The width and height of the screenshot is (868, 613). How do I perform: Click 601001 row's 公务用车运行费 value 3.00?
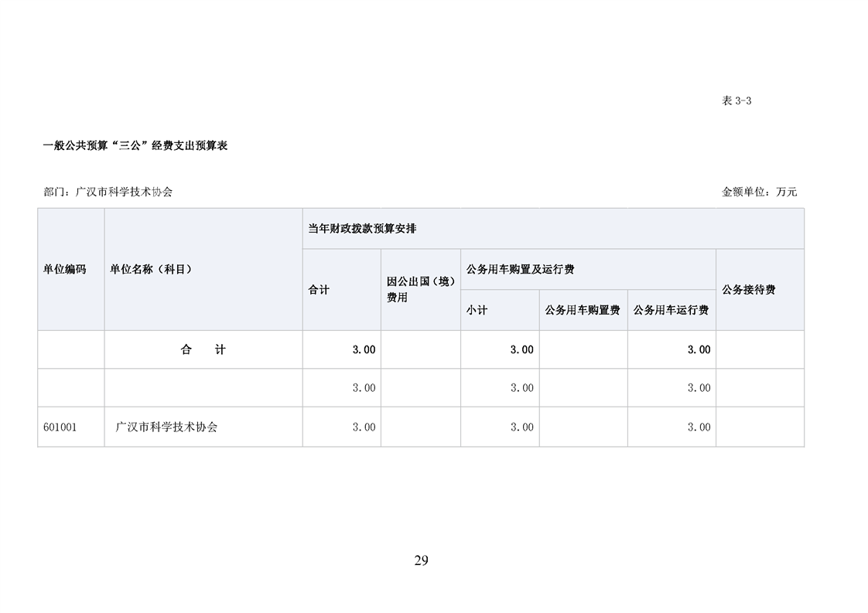click(699, 427)
